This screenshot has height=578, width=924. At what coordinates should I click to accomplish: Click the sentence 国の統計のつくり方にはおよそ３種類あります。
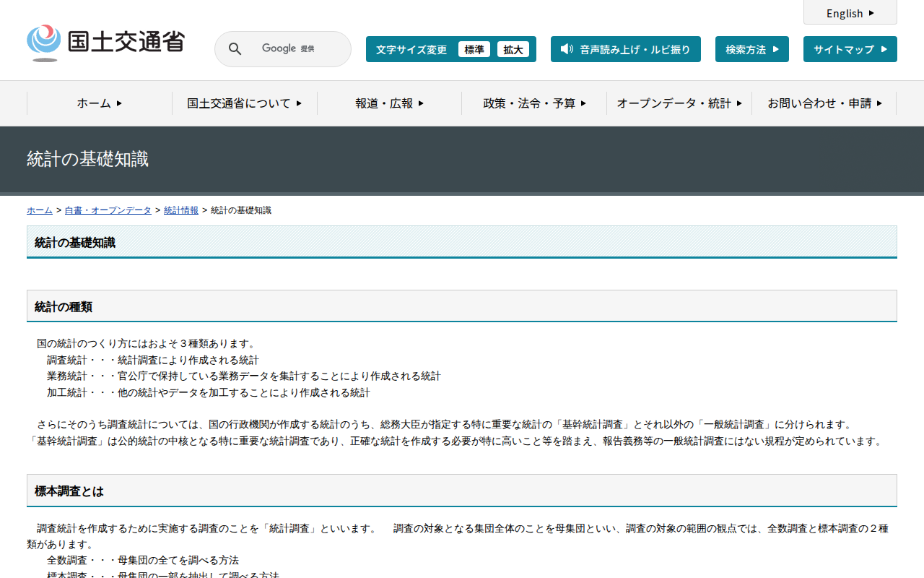coord(147,343)
